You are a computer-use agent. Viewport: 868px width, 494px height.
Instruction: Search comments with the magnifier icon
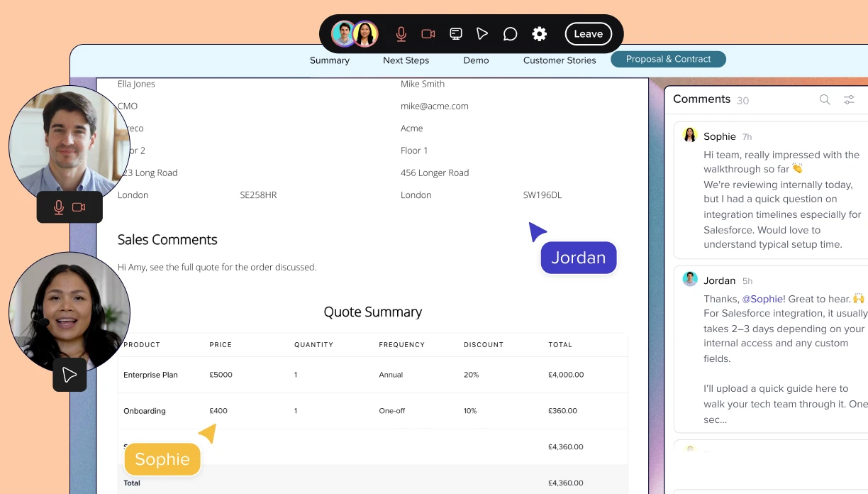pos(825,99)
